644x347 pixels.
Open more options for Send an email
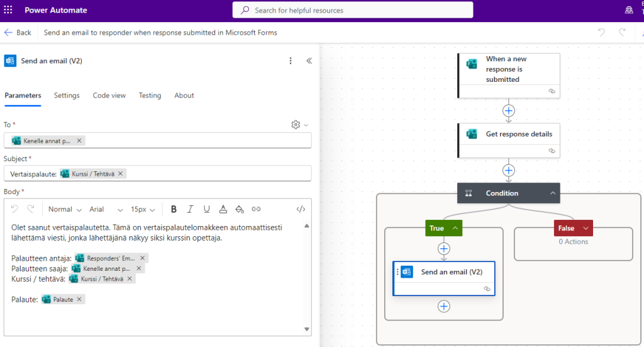(291, 61)
